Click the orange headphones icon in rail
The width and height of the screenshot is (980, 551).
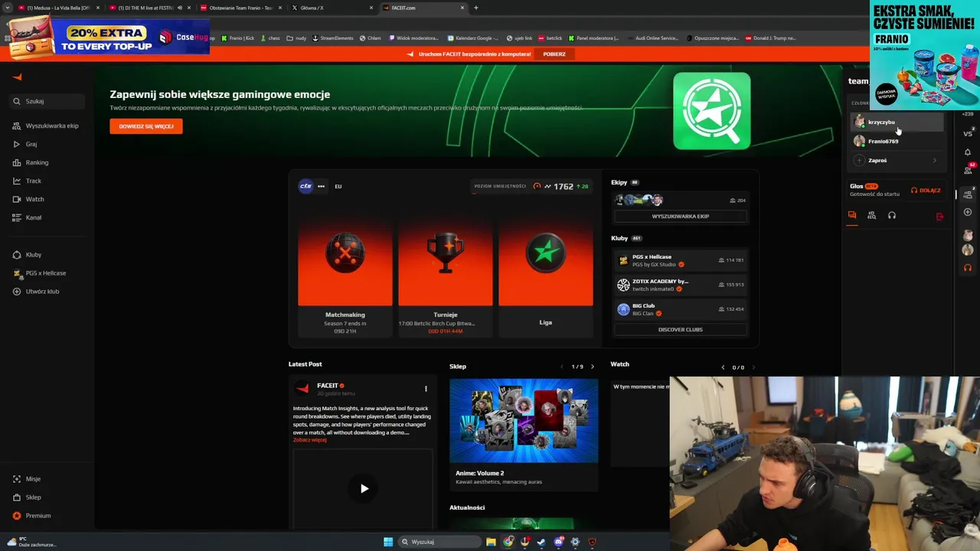click(x=968, y=268)
